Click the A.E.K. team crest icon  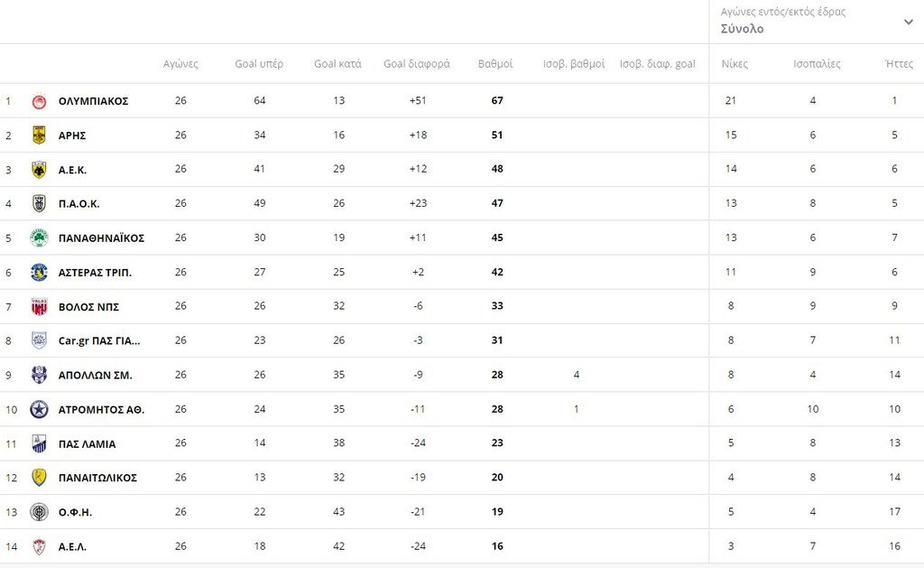(x=39, y=170)
